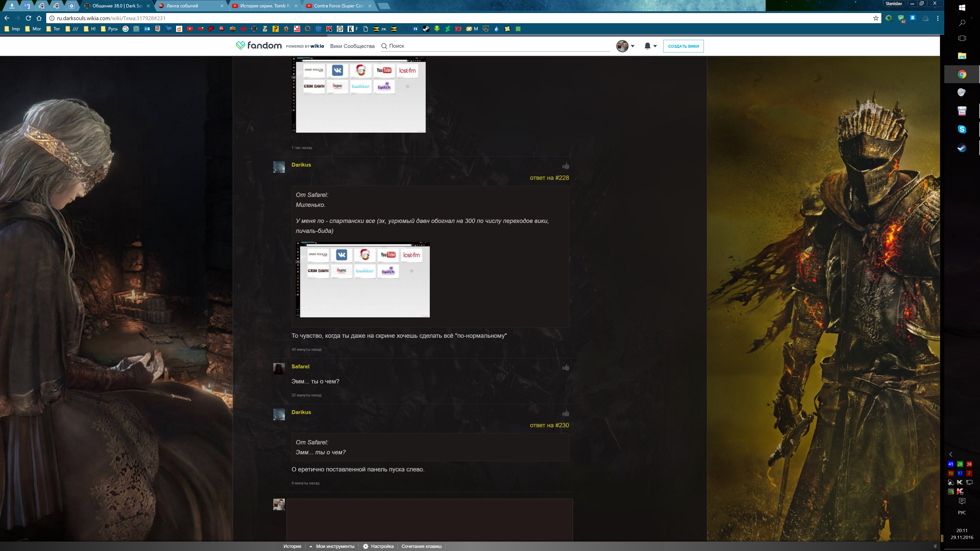Open the pinned settings gear tab
Screen dimensions: 980x551
71,6
